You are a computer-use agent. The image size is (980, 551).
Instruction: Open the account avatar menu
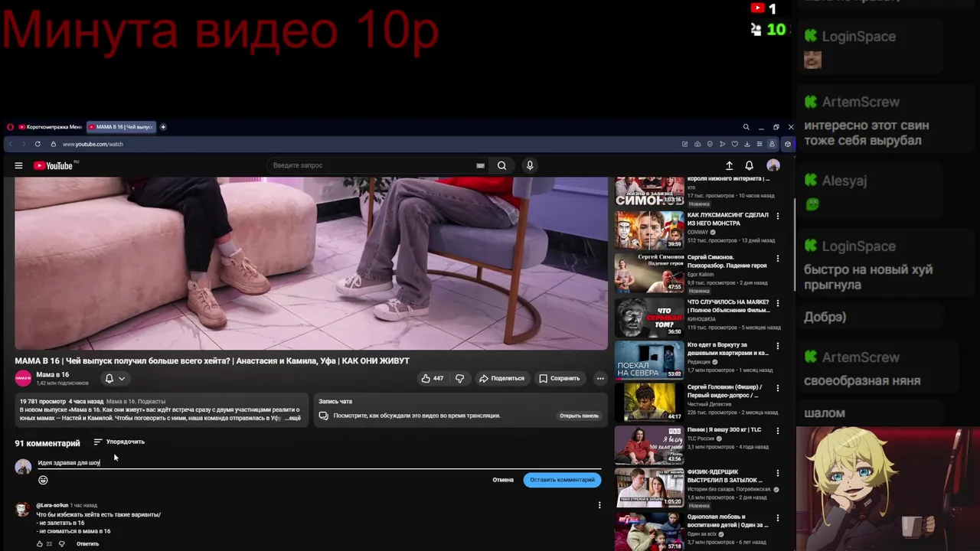click(773, 165)
